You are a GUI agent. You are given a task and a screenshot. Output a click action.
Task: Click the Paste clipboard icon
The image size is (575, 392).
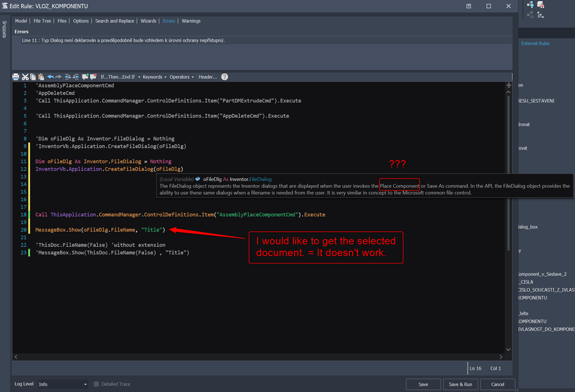(41, 77)
